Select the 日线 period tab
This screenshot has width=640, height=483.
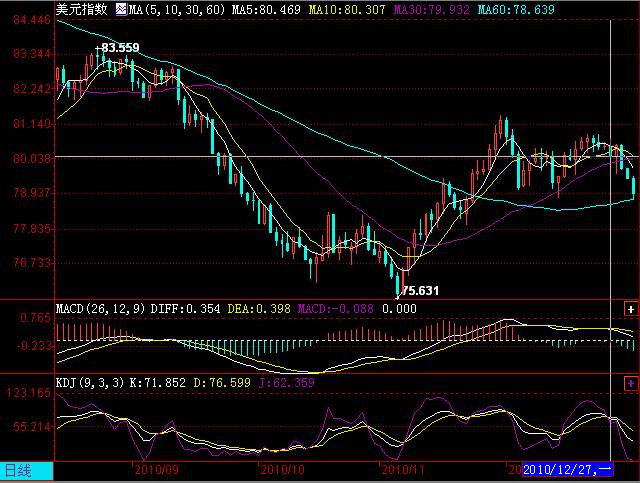(26, 471)
